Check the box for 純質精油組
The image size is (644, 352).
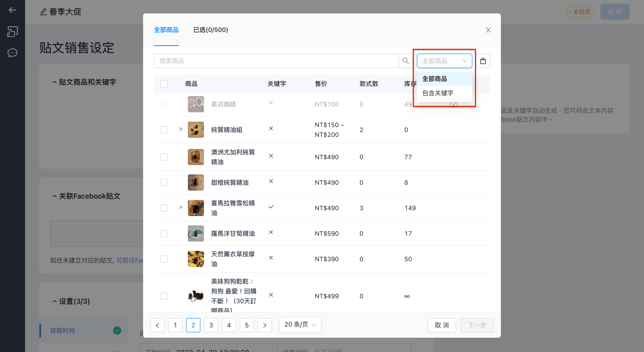pyautogui.click(x=164, y=130)
